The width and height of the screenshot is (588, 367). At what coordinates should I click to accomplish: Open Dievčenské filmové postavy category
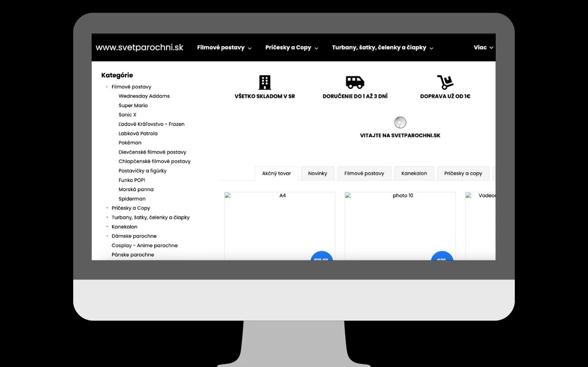tap(152, 152)
